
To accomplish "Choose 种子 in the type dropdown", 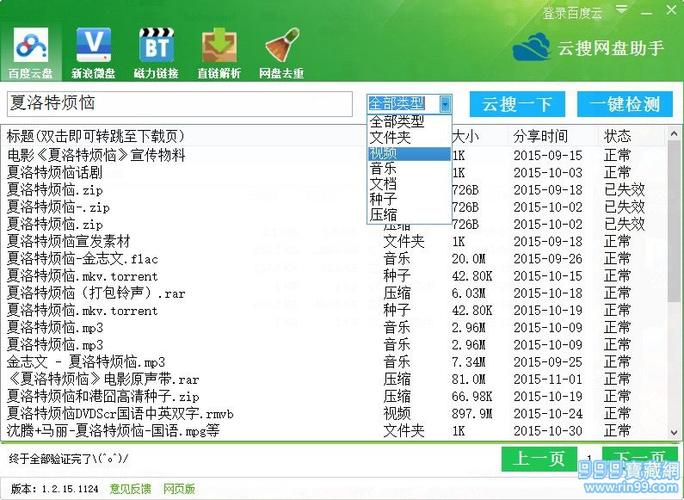I will pyautogui.click(x=409, y=199).
